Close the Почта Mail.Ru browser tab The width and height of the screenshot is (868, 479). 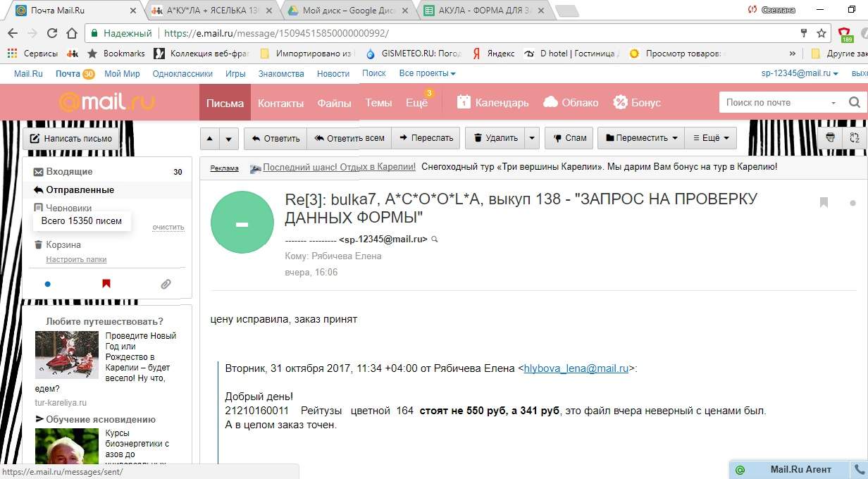coord(134,11)
